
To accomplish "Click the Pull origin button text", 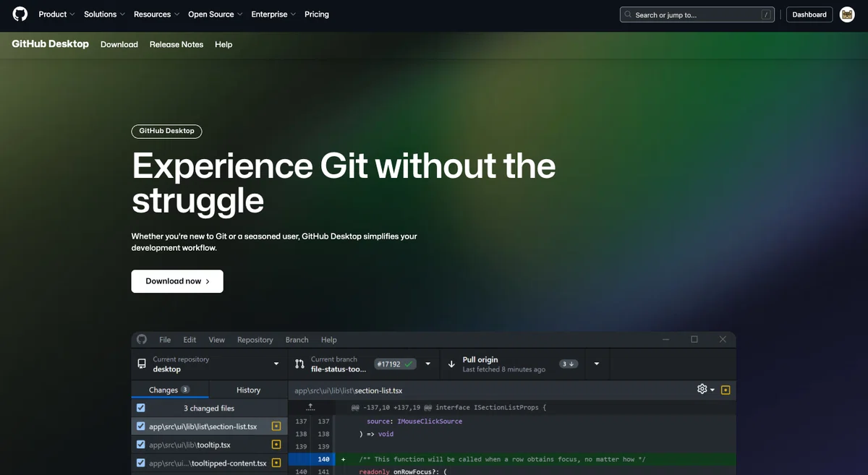I will pyautogui.click(x=480, y=359).
